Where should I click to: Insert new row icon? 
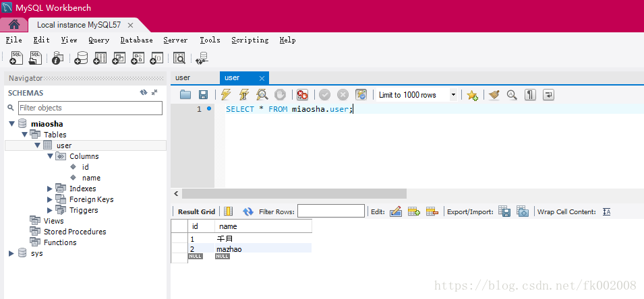(413, 211)
